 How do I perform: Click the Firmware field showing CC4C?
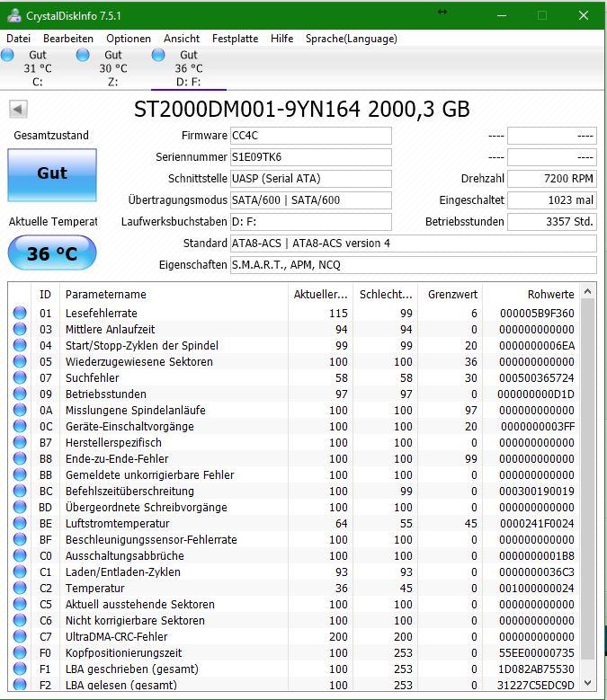tap(311, 136)
